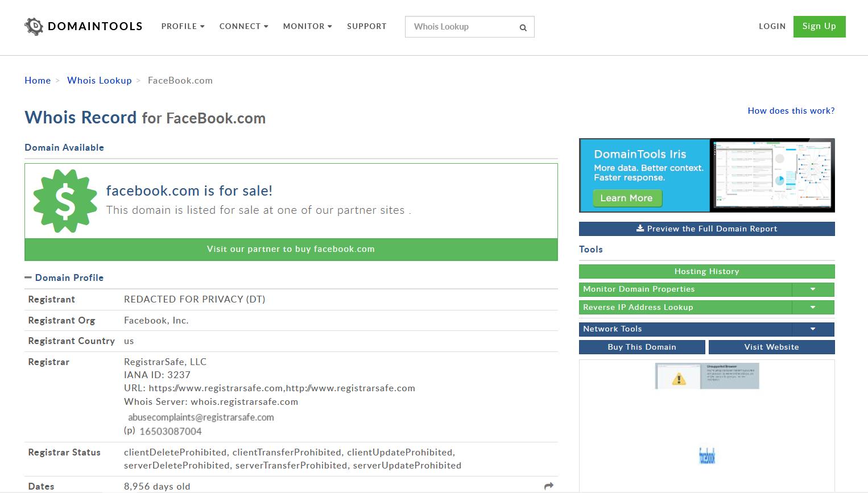Click the 8,956 days old value

157,487
